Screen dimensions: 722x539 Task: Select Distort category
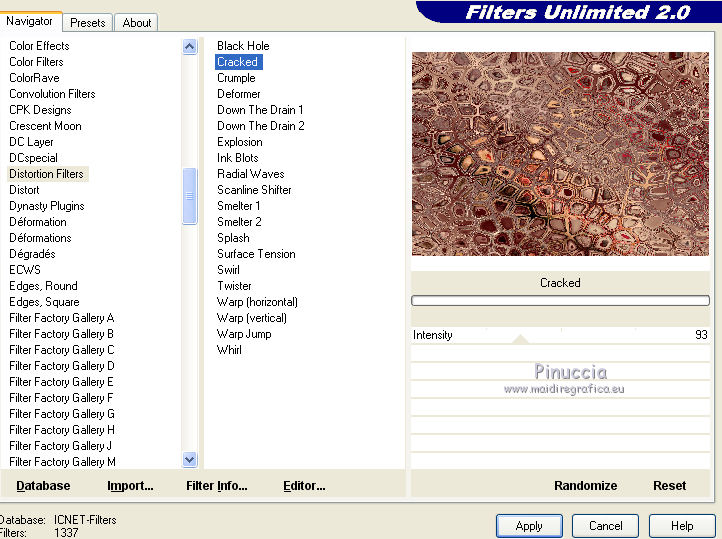point(24,190)
